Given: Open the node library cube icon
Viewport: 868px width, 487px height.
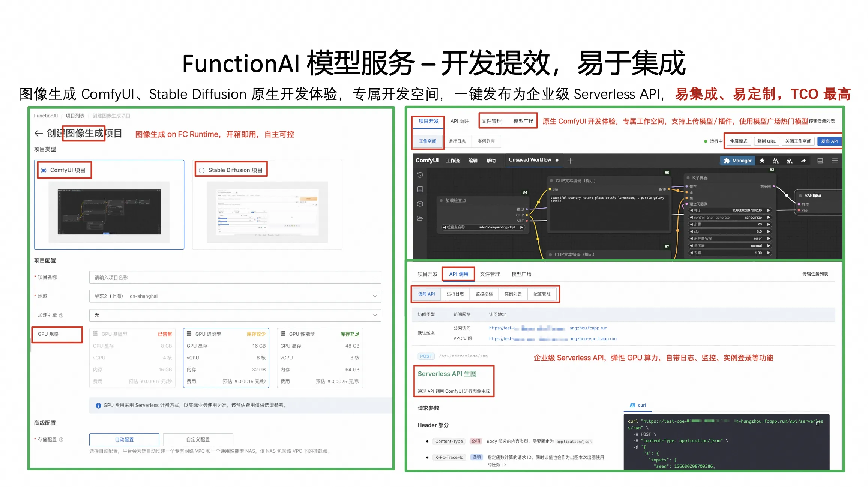Looking at the screenshot, I should tap(420, 204).
